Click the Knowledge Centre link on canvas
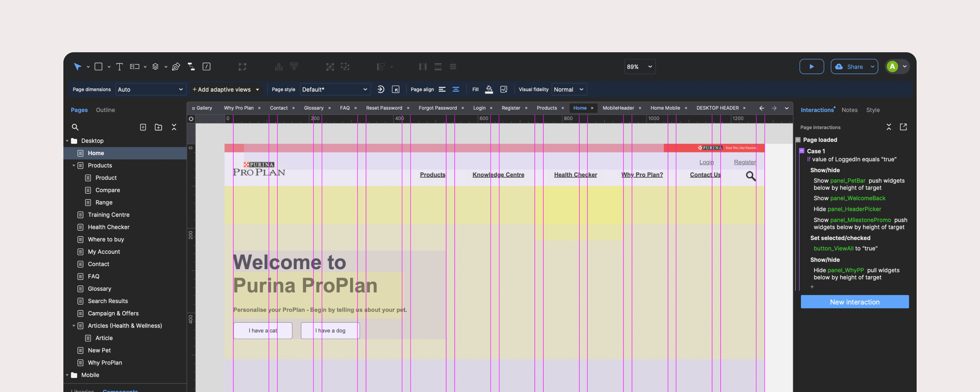The height and width of the screenshot is (392, 980). (x=498, y=175)
